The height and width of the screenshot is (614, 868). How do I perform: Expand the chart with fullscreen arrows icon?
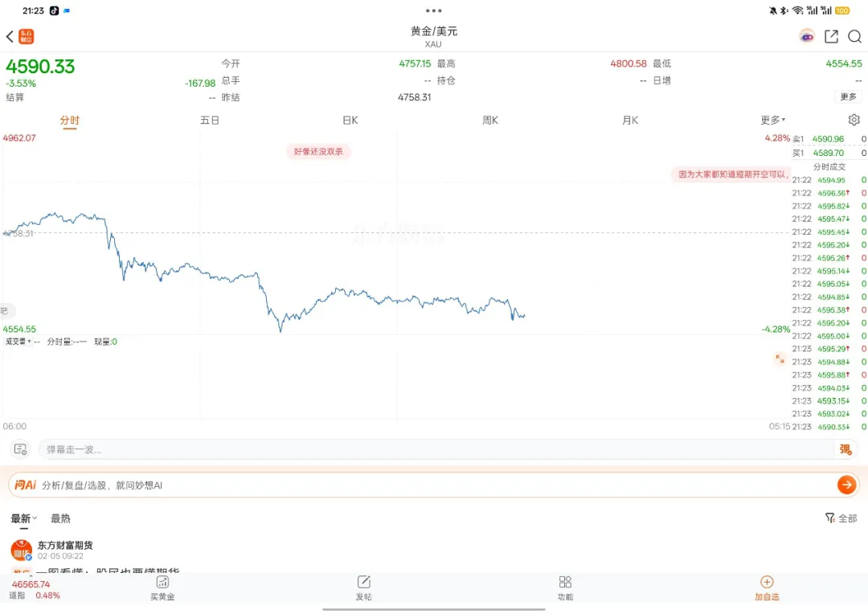tap(780, 359)
